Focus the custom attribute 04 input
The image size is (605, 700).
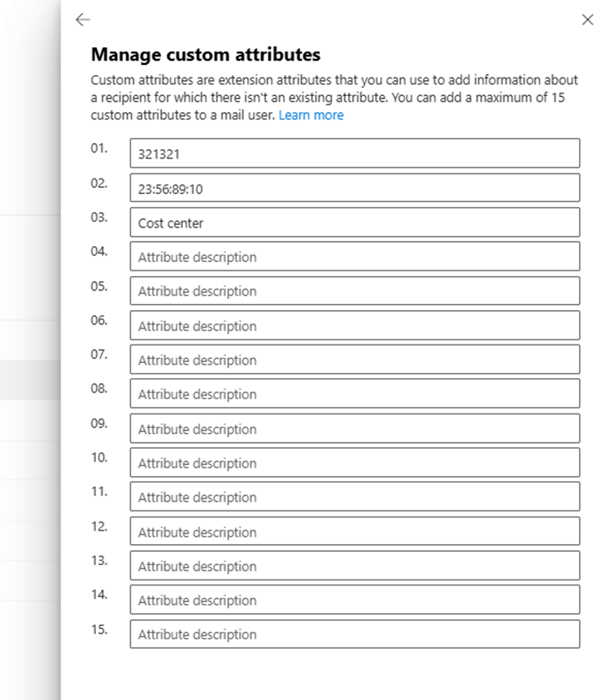355,257
